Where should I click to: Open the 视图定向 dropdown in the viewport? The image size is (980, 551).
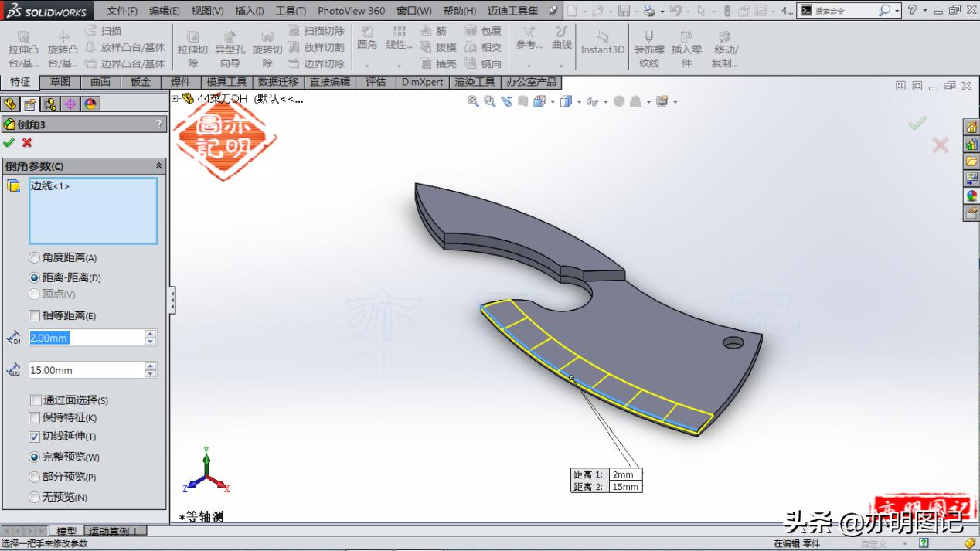click(x=552, y=101)
